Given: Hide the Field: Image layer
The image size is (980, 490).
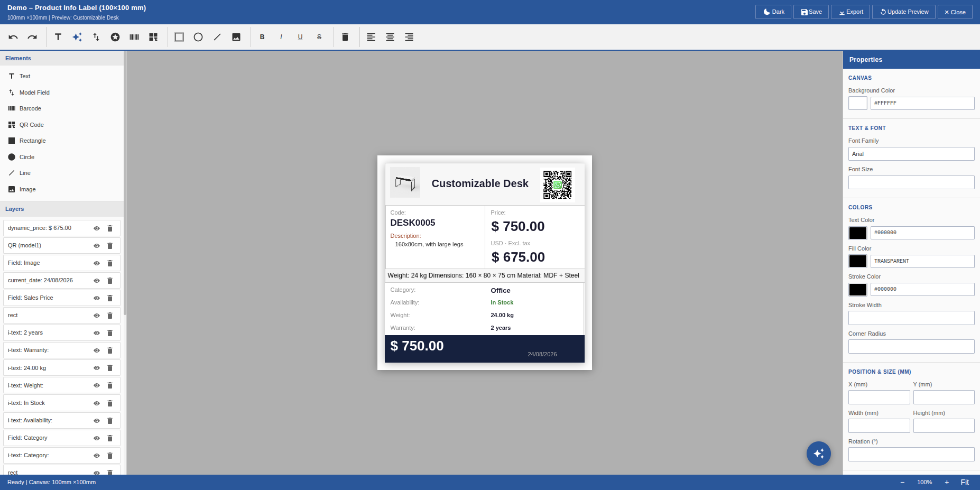Looking at the screenshot, I should click(97, 263).
